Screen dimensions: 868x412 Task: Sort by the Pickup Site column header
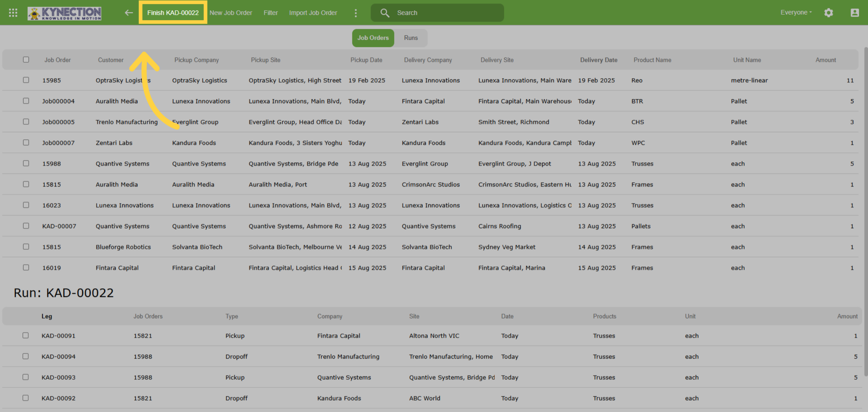[265, 60]
